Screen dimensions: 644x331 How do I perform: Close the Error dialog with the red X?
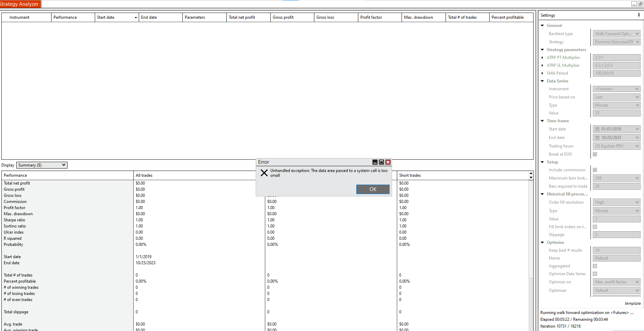tap(388, 162)
